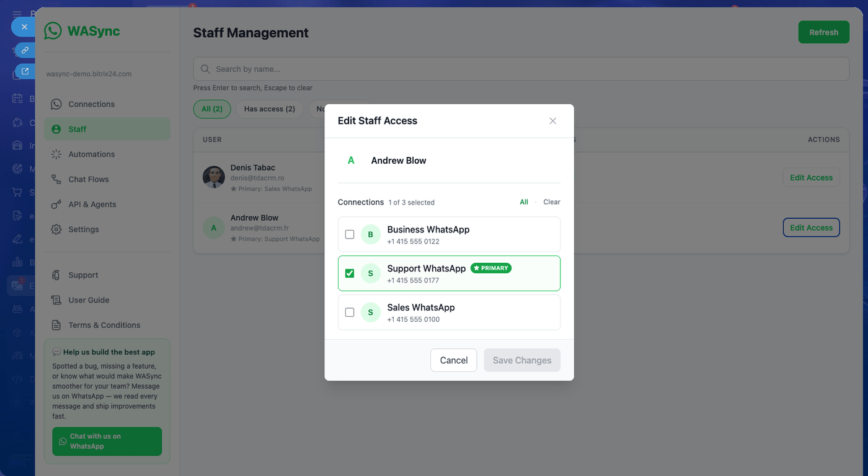Select the Automations sparkle icon
Viewport: 868px width, 476px height.
(x=56, y=154)
